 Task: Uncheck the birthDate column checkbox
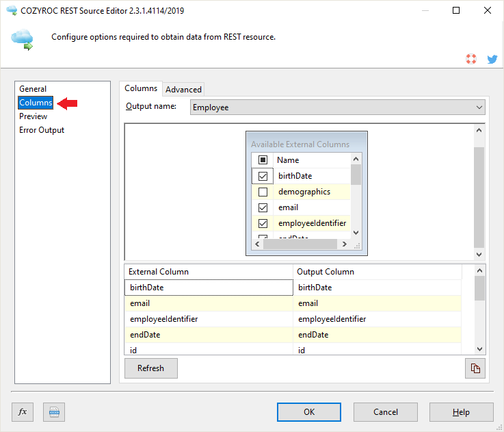pyautogui.click(x=263, y=176)
